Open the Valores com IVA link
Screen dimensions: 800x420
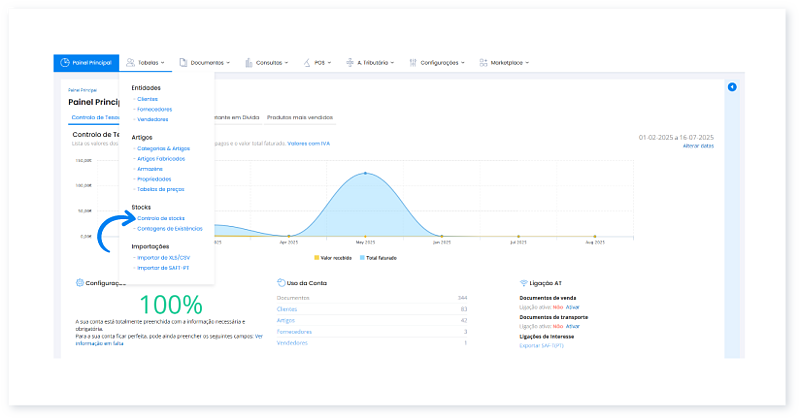pyautogui.click(x=310, y=142)
